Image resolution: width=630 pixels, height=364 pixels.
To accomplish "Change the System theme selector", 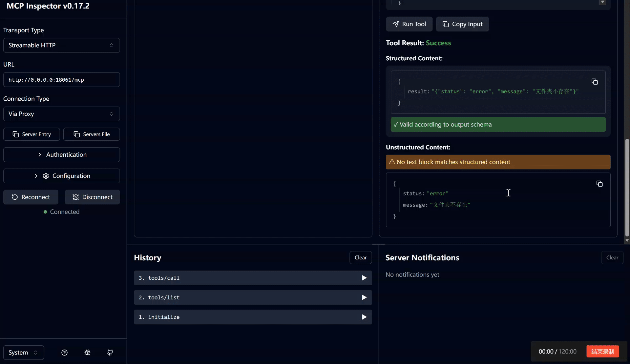I will [x=23, y=353].
